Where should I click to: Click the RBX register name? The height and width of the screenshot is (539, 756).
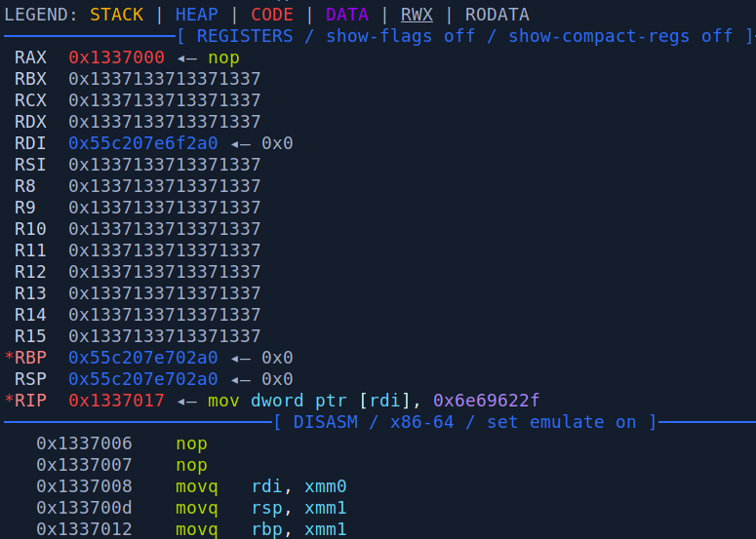pos(30,79)
